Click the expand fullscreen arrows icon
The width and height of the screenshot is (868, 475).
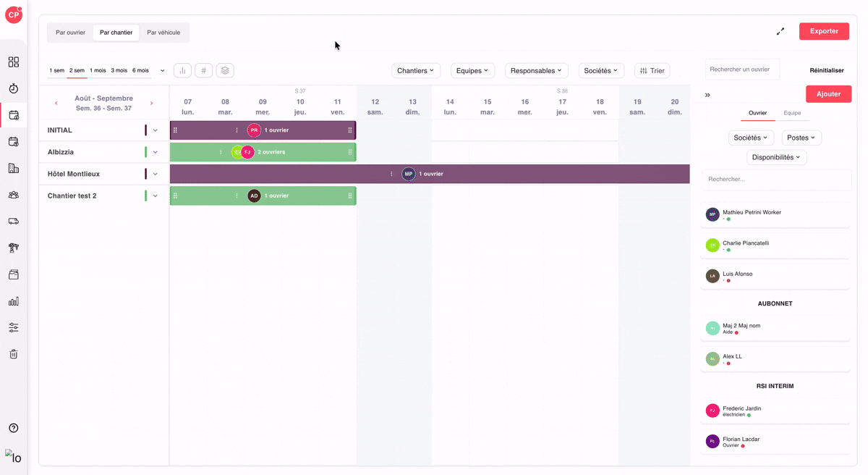pyautogui.click(x=780, y=31)
